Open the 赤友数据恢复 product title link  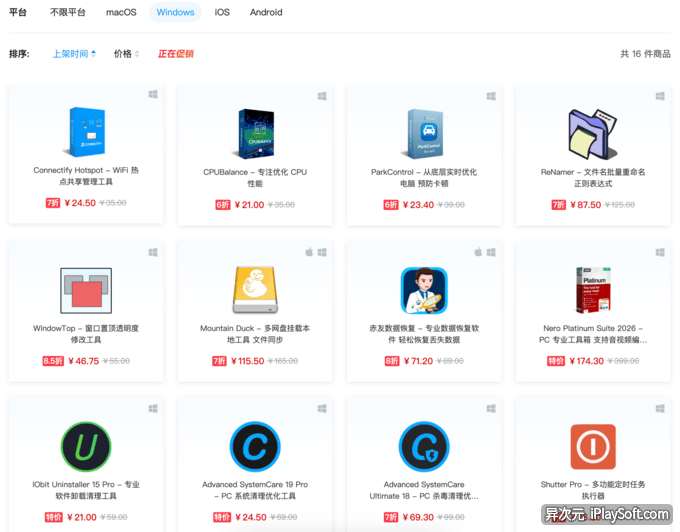[424, 333]
